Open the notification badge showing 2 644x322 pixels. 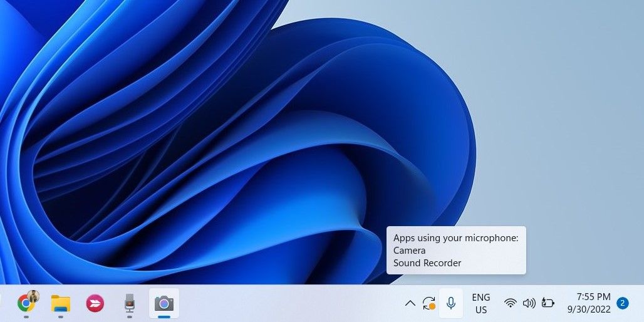623,303
